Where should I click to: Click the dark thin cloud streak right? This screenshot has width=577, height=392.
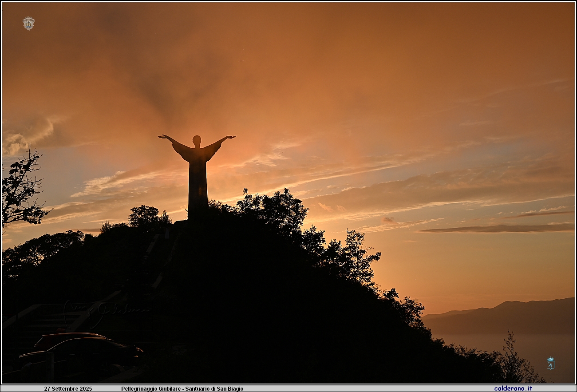click(497, 229)
